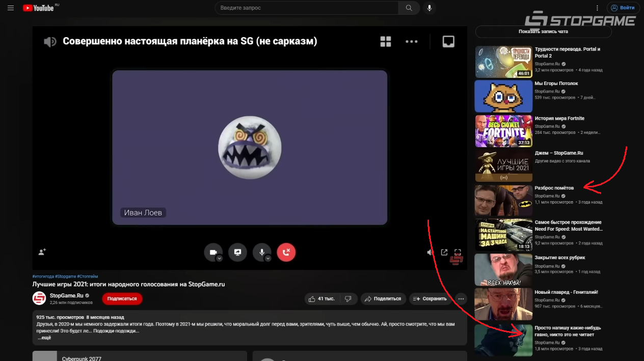Viewport: 644px width, 361px height.
Task: Click the Джем – StopGame.Ru title
Action: [x=559, y=153]
